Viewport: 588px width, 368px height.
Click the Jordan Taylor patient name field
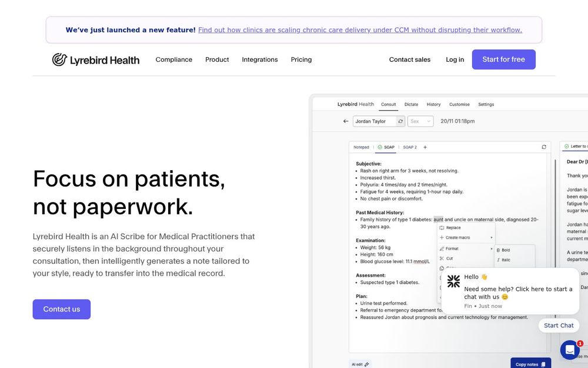[x=375, y=121]
